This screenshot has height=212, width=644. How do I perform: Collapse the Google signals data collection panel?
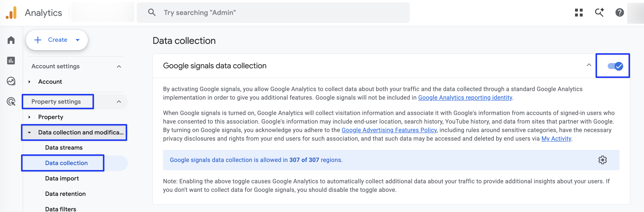589,65
